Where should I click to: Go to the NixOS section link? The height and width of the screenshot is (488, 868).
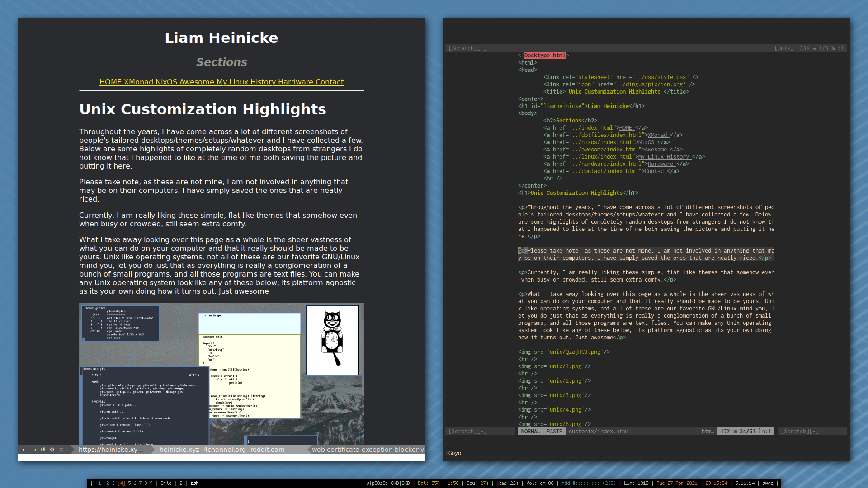166,82
